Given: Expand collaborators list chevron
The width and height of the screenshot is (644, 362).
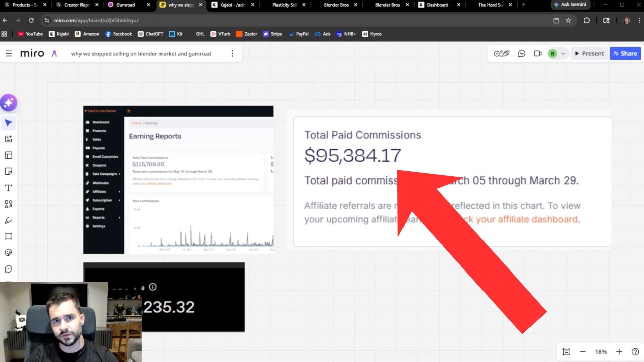Looking at the screenshot, I should point(563,54).
